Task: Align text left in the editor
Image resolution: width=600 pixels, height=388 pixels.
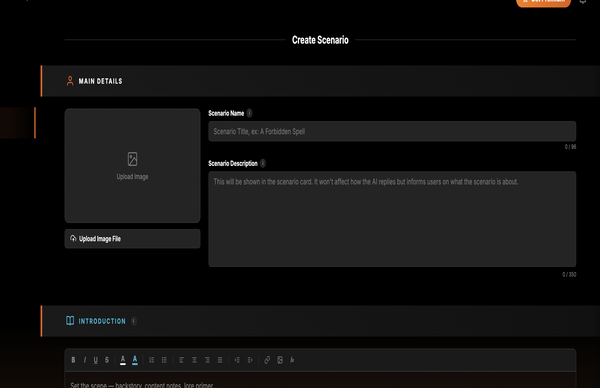Action: [182, 360]
